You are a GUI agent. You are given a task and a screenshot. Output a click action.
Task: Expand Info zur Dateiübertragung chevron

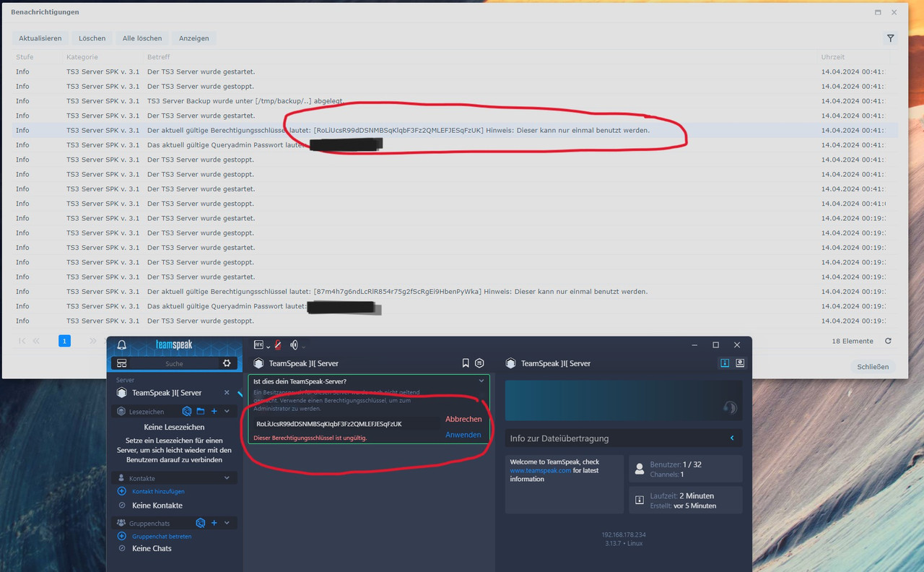pos(732,438)
